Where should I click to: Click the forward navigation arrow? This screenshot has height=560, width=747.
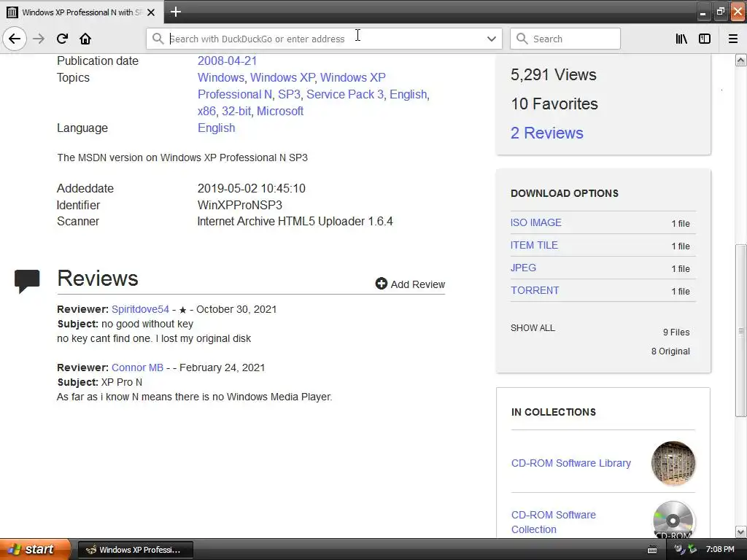click(x=39, y=39)
